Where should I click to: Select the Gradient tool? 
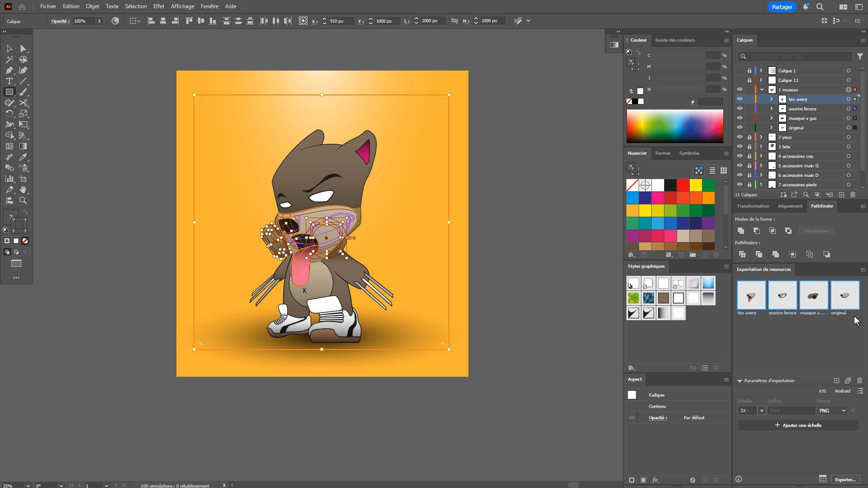tap(24, 146)
